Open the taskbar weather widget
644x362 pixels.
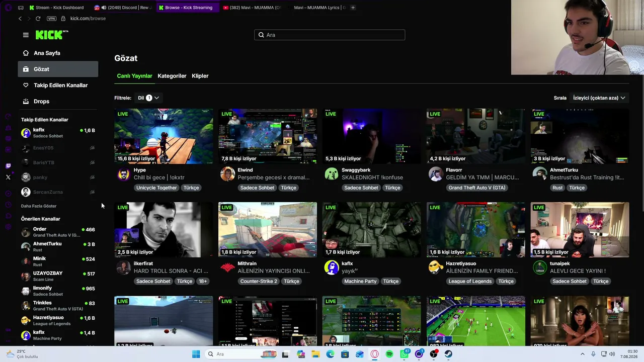pos(22,354)
